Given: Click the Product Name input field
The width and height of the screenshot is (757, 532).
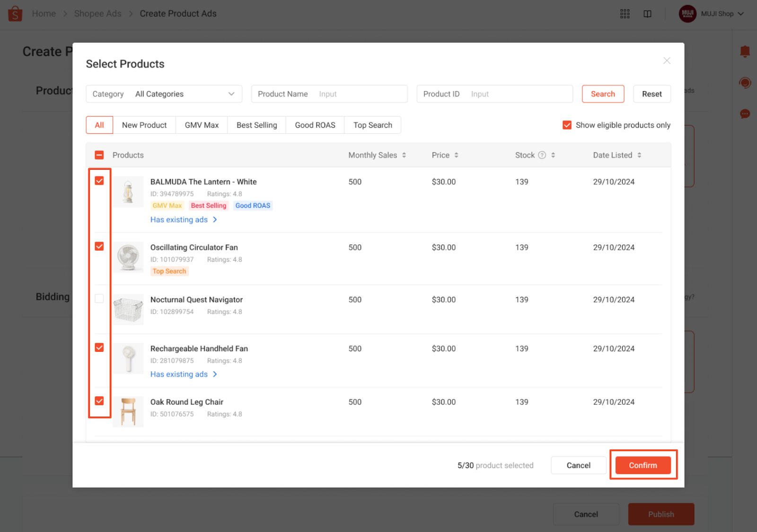Looking at the screenshot, I should pyautogui.click(x=360, y=94).
